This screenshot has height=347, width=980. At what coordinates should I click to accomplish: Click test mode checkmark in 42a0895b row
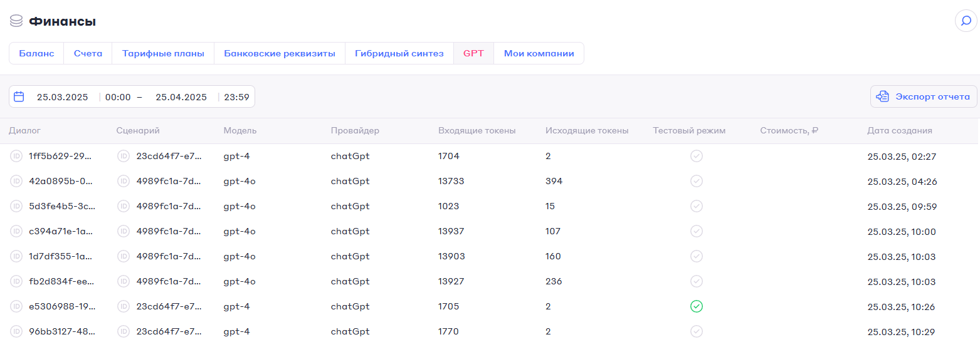click(x=696, y=181)
